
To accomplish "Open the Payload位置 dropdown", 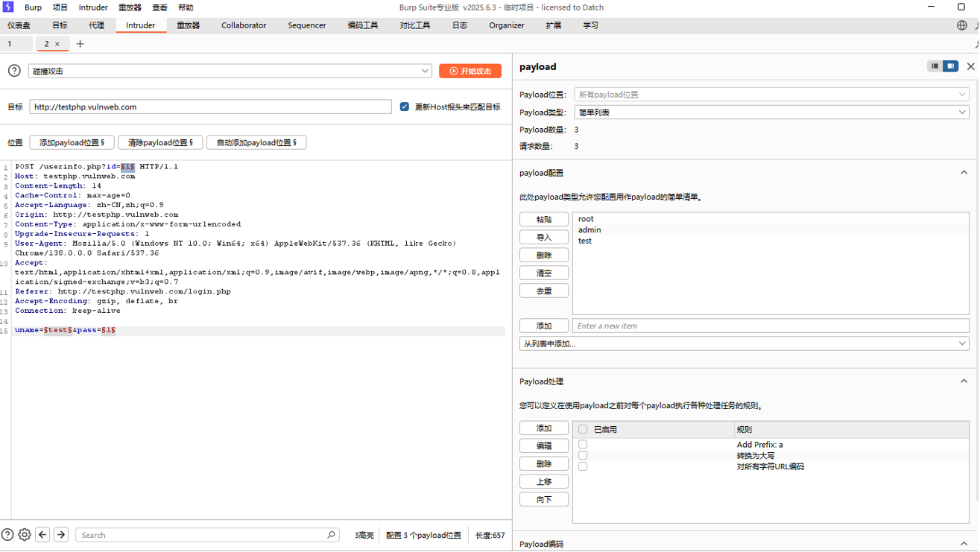I will 771,95.
